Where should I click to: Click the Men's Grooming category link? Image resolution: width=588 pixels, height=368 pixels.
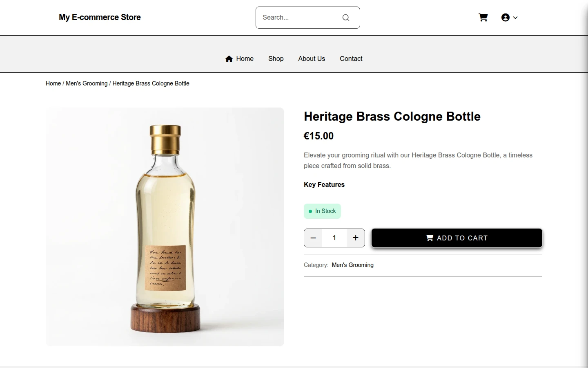point(353,265)
